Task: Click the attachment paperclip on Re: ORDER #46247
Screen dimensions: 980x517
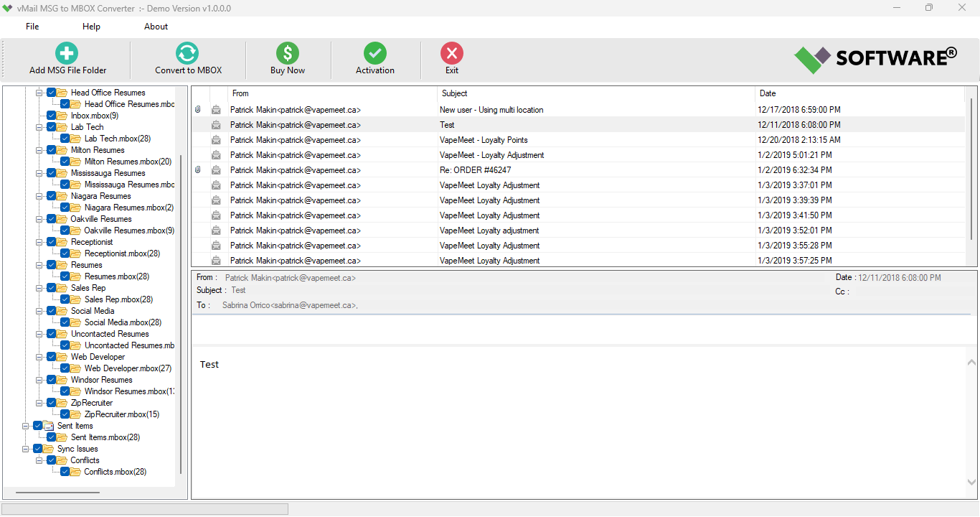Action: (x=198, y=169)
